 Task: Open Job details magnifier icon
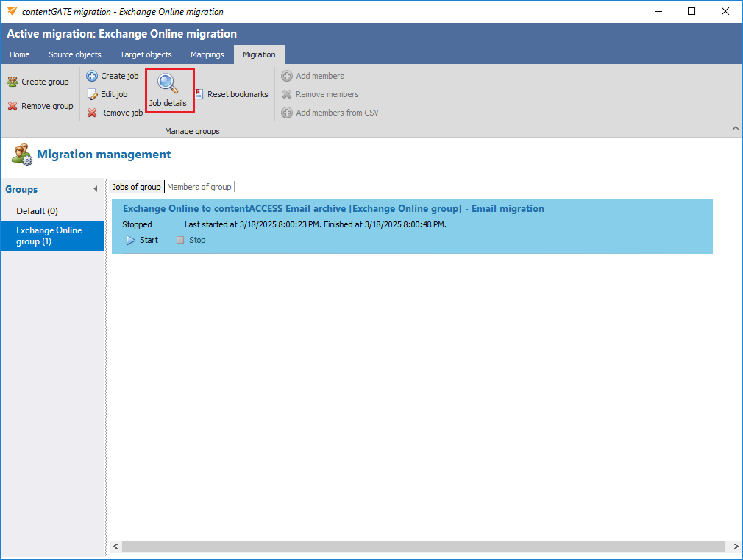pos(168,83)
